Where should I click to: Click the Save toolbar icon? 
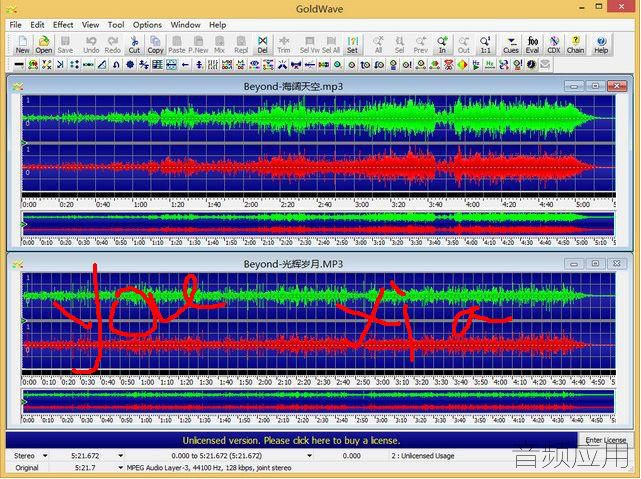(65, 45)
